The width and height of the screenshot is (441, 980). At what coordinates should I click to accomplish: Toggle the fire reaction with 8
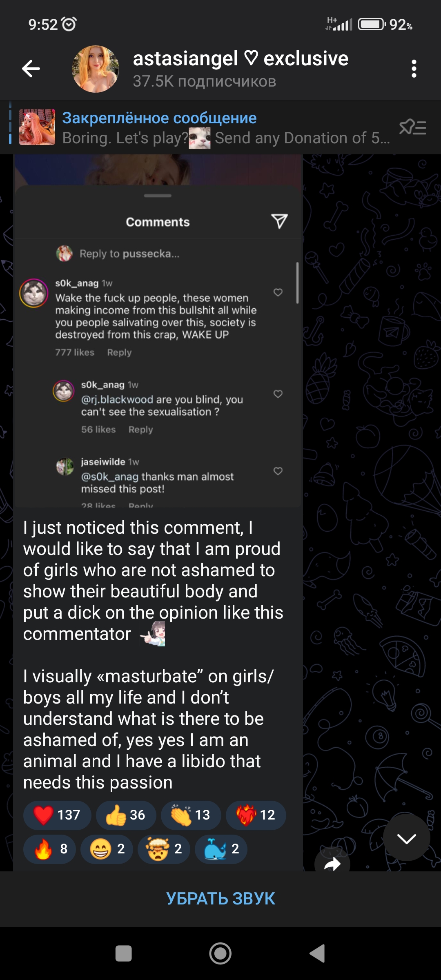coord(49,849)
